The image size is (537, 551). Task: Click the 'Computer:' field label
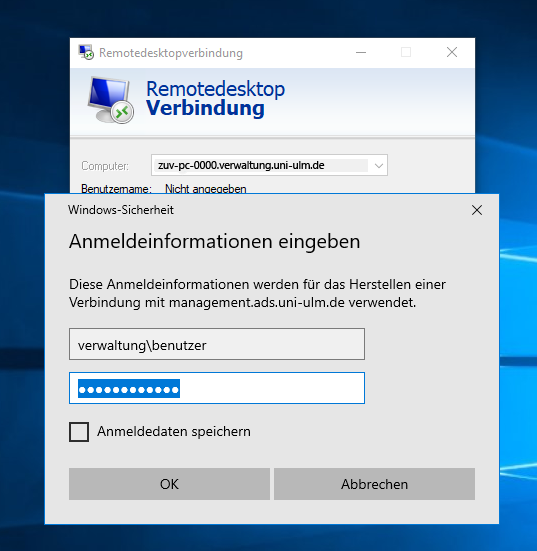click(x=105, y=166)
